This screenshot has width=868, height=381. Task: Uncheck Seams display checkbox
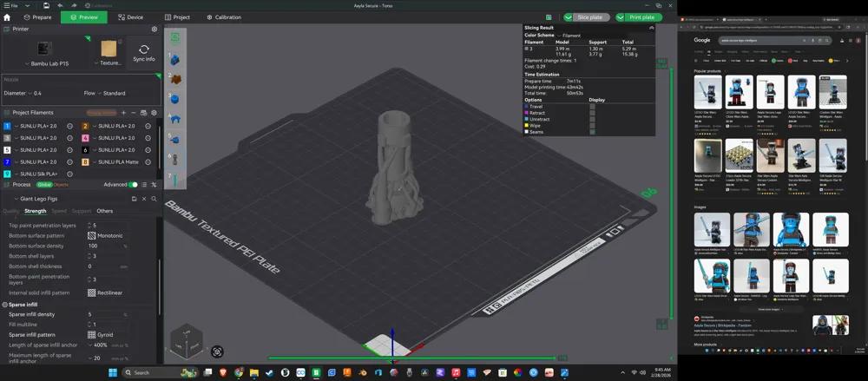[592, 132]
